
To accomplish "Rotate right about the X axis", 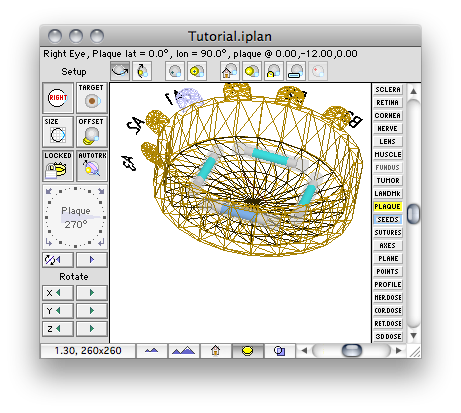I will [x=92, y=293].
